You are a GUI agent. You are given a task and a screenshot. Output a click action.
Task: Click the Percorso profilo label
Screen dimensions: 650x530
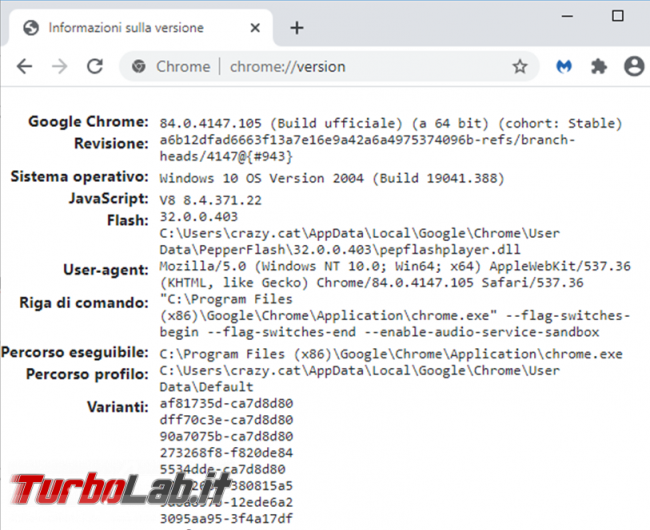87,374
